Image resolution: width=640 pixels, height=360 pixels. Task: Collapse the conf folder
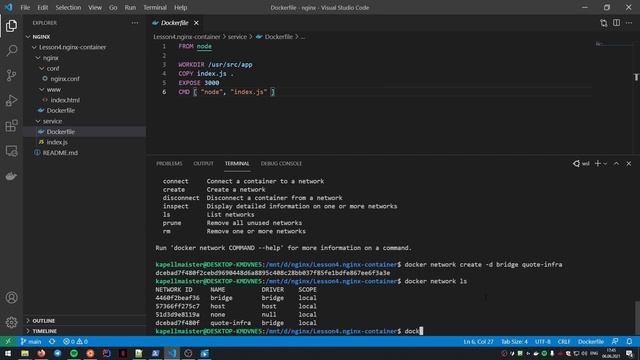pyautogui.click(x=84, y=68)
